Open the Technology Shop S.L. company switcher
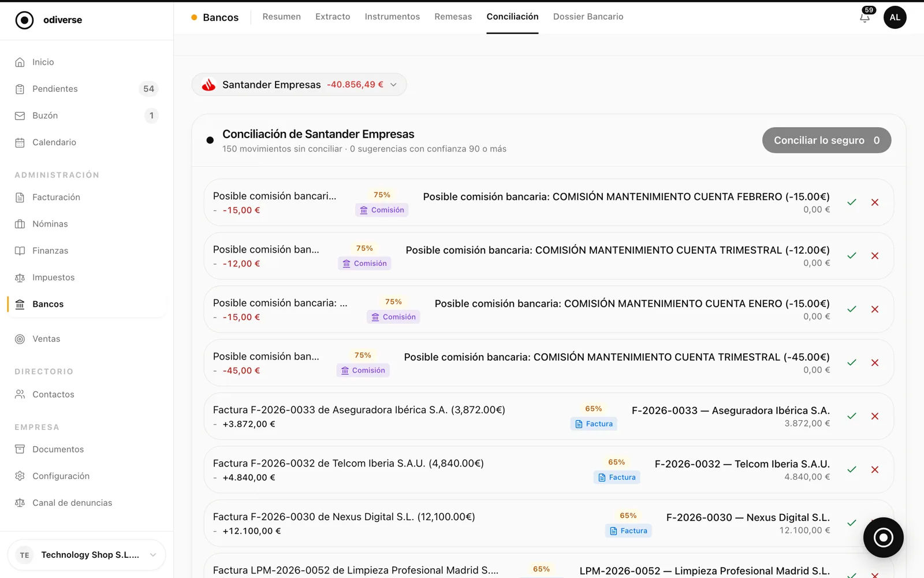The height and width of the screenshot is (578, 924). 87,555
